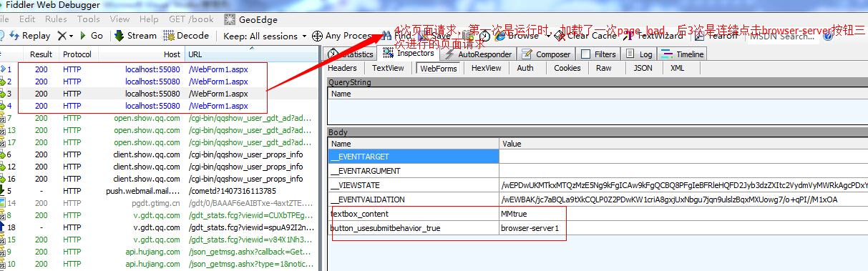Open the Rules menu

pyautogui.click(x=56, y=19)
